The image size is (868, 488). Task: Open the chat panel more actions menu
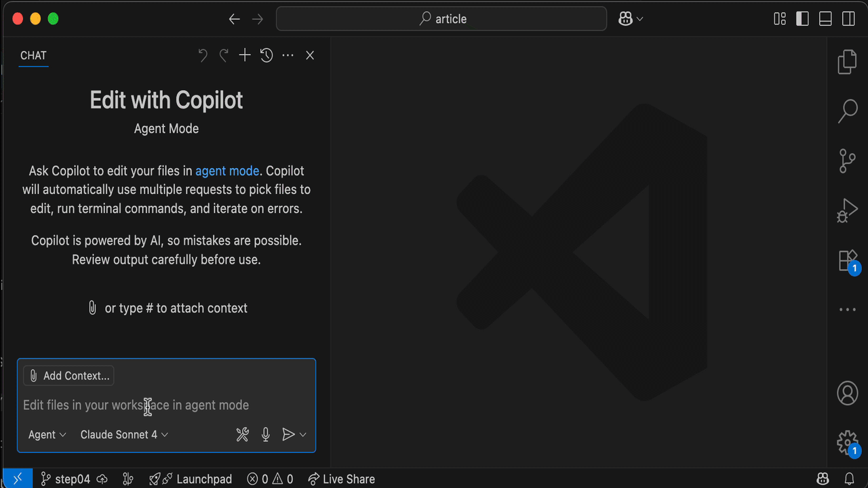click(288, 56)
